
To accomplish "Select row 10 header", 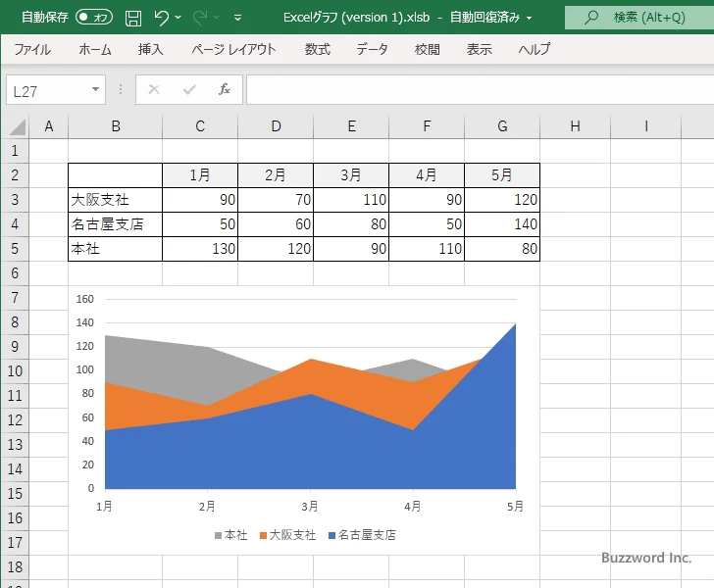I will 15,371.
